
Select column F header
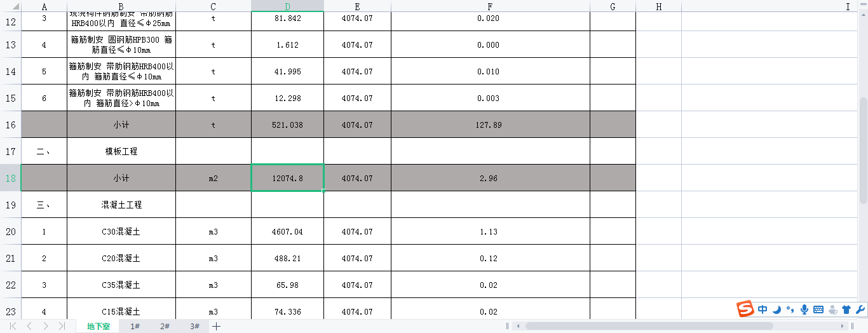490,6
